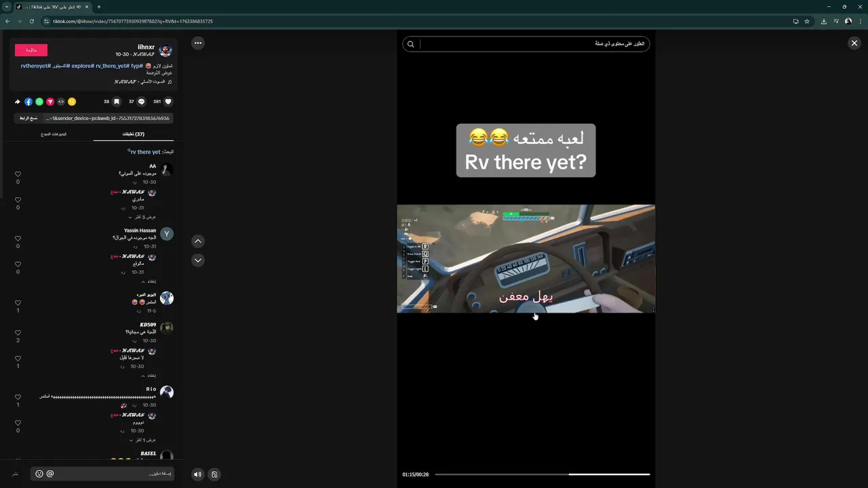Open KD509's profile avatar
This screenshot has height=488, width=868.
[x=167, y=328]
